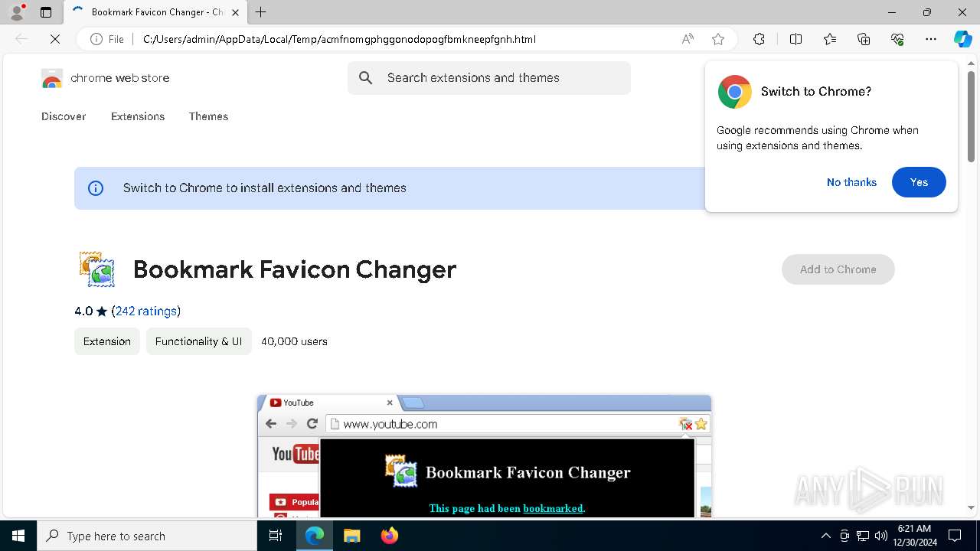The width and height of the screenshot is (980, 551).
Task: Click the extension screenshot preview
Action: click(x=484, y=456)
